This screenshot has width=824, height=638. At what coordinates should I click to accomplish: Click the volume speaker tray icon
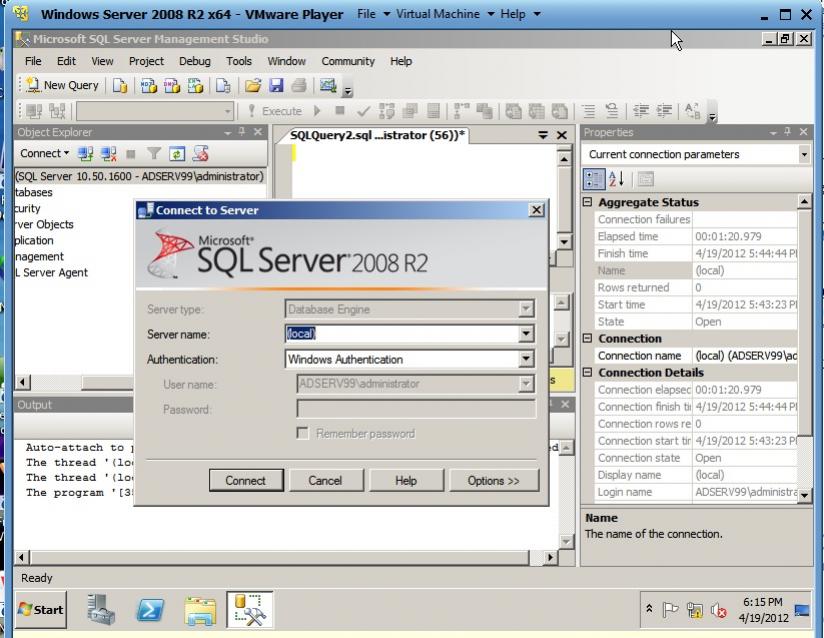(718, 610)
